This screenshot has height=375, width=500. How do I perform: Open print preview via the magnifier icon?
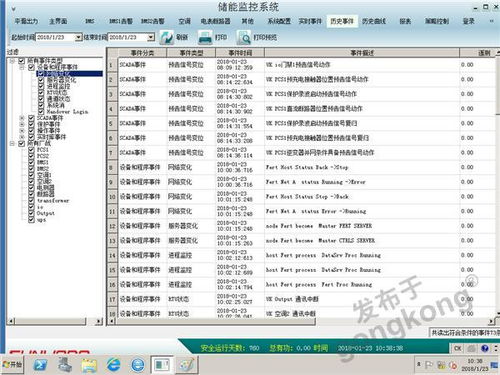244,37
